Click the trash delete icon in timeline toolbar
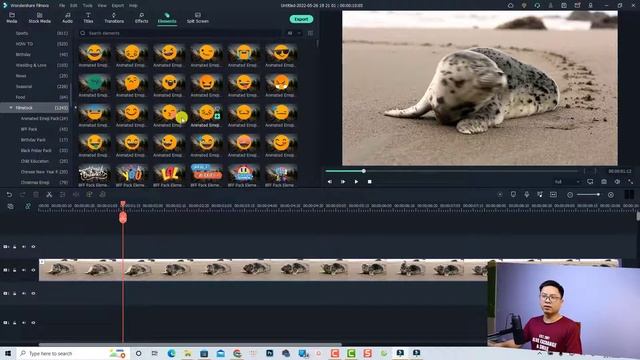This screenshot has width=640, height=360. pos(36,195)
